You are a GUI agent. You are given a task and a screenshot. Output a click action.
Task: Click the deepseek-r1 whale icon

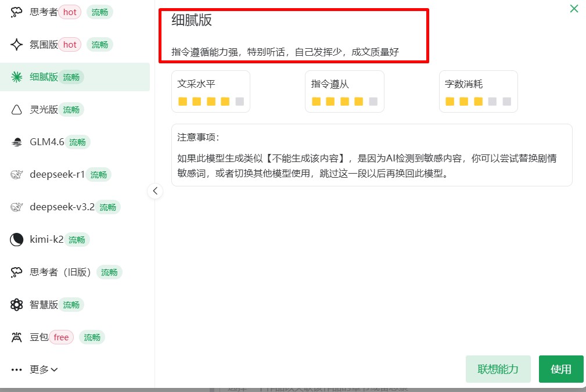[x=16, y=174]
